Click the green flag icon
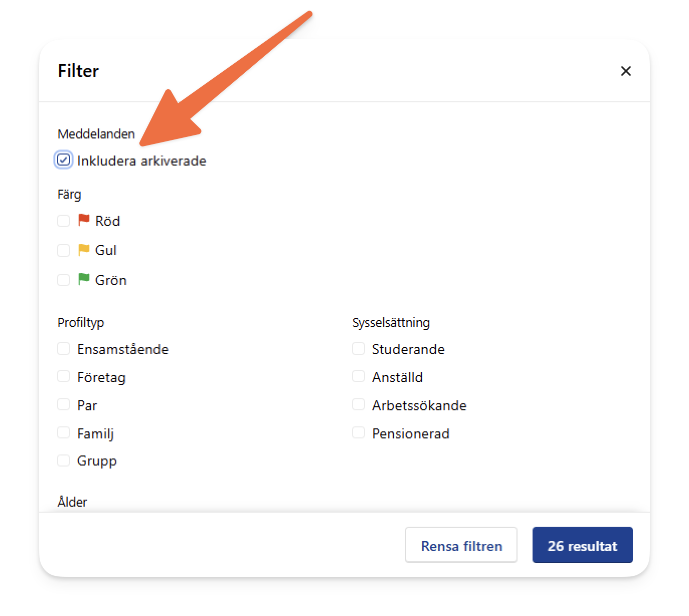689x616 pixels. click(x=84, y=279)
